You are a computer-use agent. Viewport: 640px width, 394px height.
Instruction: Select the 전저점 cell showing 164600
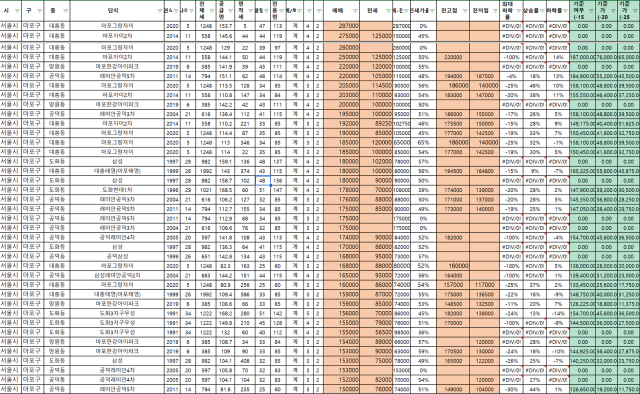click(x=484, y=171)
